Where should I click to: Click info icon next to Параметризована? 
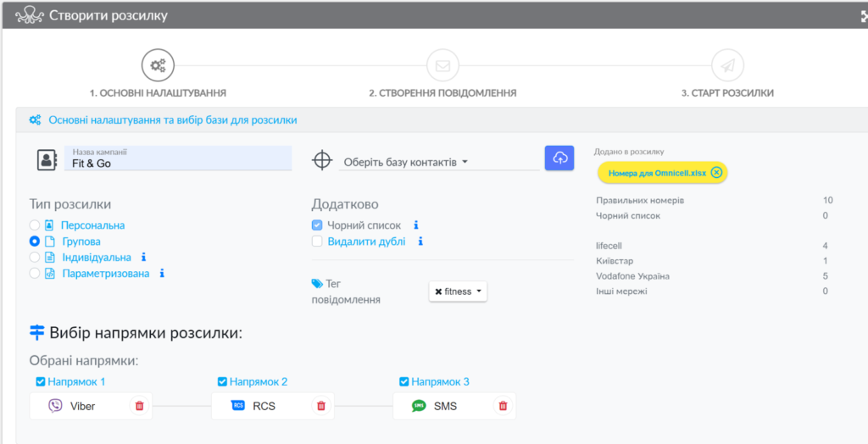[162, 274]
